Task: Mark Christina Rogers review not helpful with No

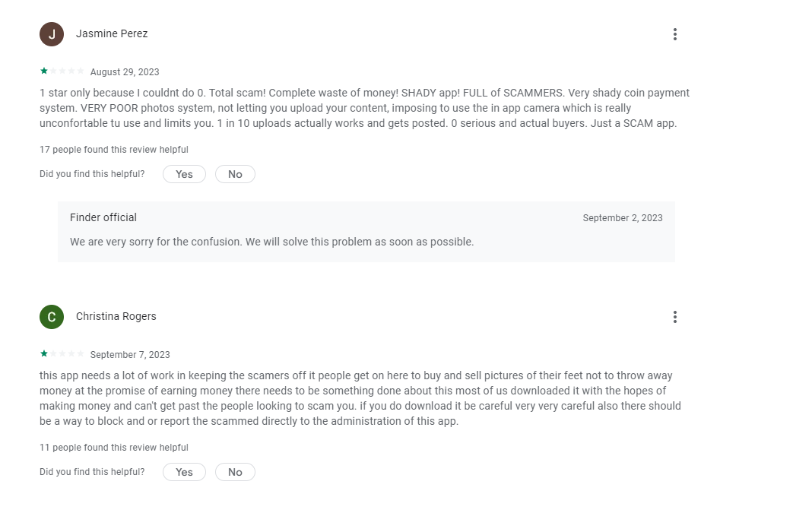Action: tap(235, 472)
